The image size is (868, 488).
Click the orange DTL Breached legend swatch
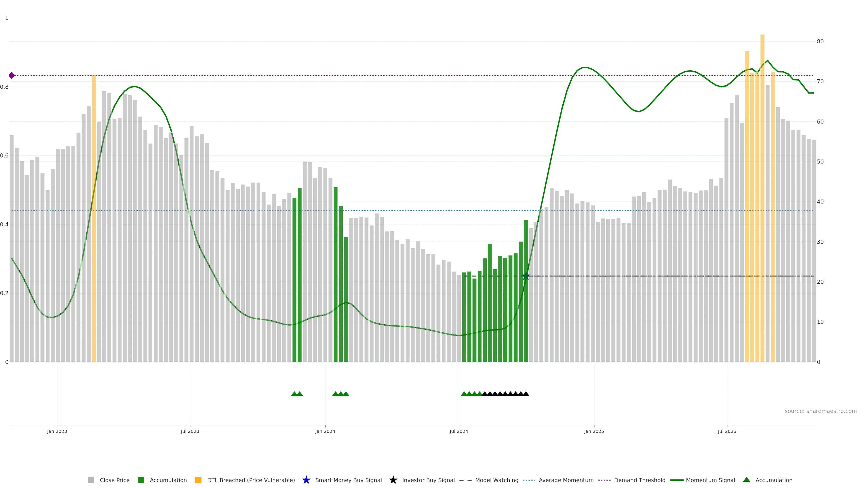click(198, 480)
